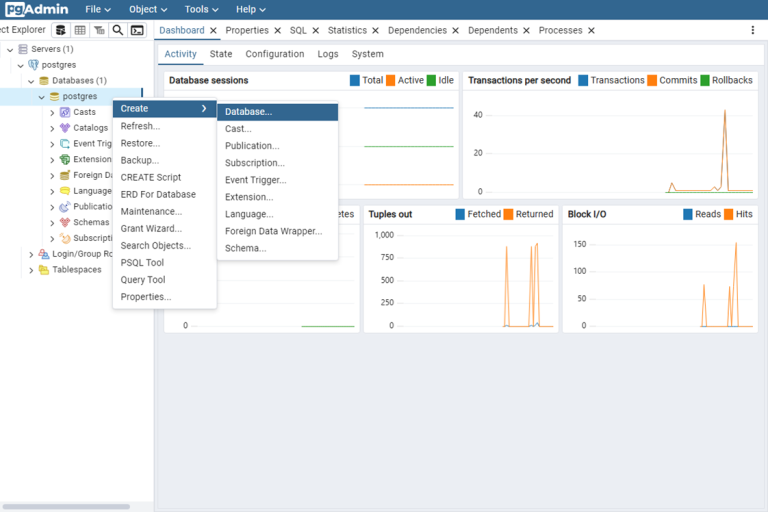Screen dimensions: 768x512
Task: Switch to the Configuration dashboard tab
Action: click(x=275, y=54)
